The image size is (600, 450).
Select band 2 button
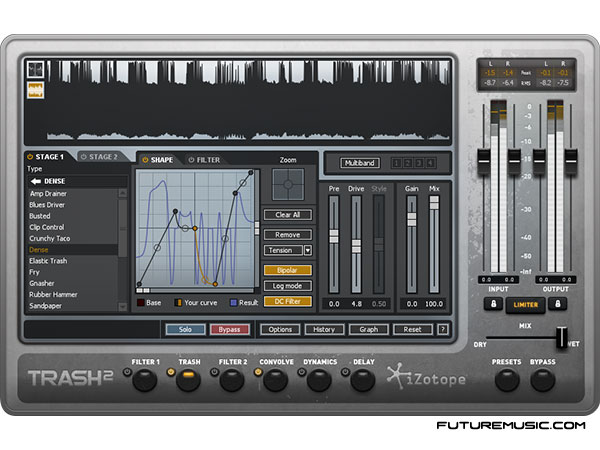408,163
